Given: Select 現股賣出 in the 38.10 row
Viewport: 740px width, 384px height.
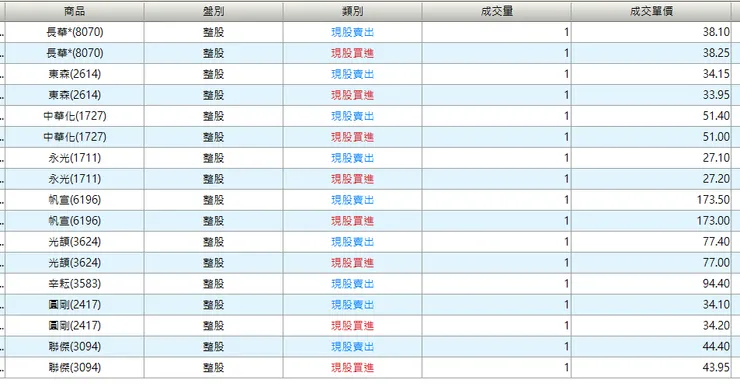Looking at the screenshot, I should click(353, 32).
